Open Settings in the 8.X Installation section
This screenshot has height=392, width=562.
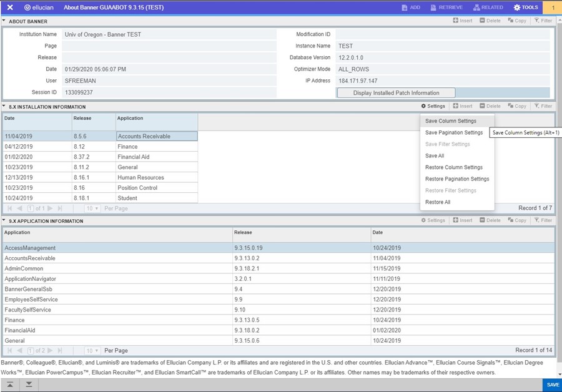(433, 106)
